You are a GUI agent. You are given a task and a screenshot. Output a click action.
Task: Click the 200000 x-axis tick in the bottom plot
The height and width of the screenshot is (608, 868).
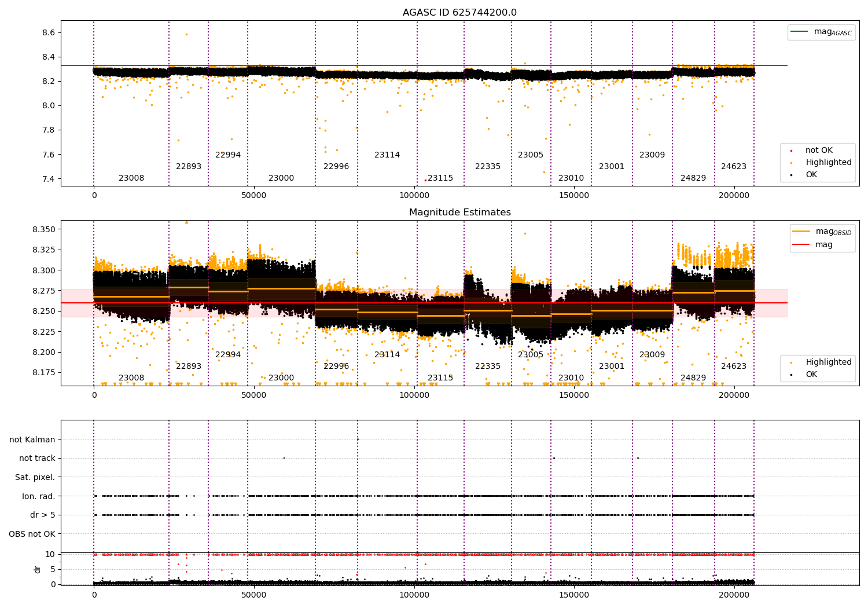pos(734,595)
